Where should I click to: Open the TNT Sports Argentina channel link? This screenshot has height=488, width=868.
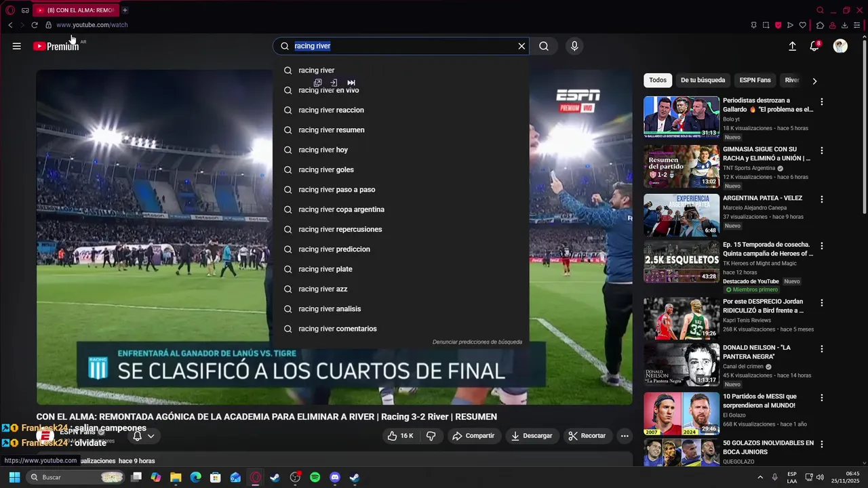749,168
